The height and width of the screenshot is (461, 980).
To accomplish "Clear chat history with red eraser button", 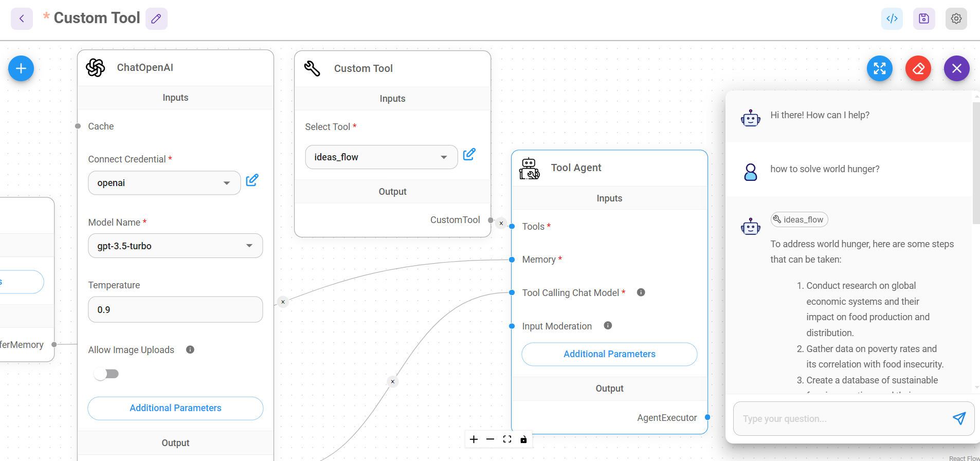I will tap(918, 68).
